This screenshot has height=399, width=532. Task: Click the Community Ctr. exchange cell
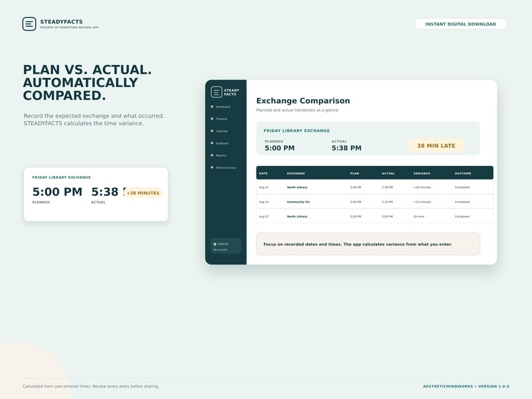coord(299,202)
